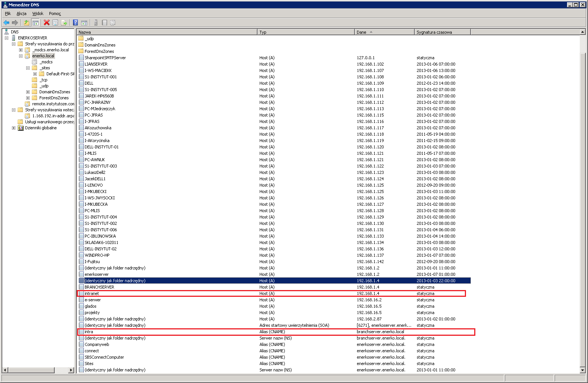Viewport: 588px width, 383px height.
Task: Select the DNS root node icon in tree
Action: click(6, 32)
